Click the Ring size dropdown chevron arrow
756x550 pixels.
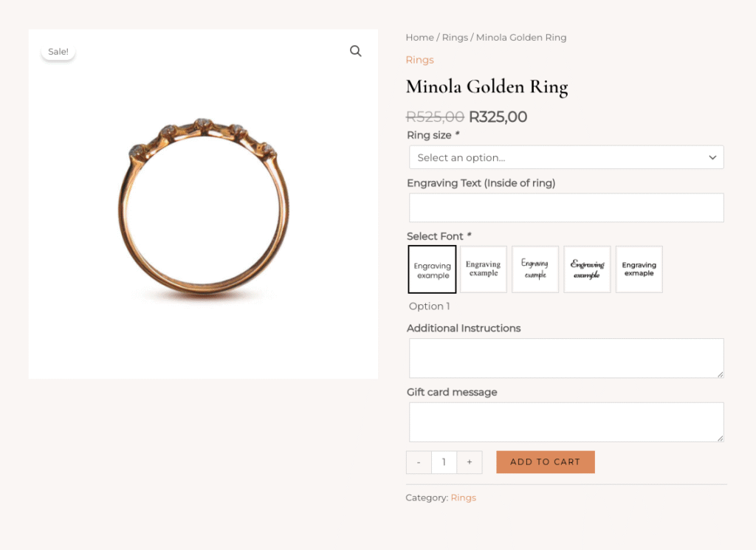712,157
